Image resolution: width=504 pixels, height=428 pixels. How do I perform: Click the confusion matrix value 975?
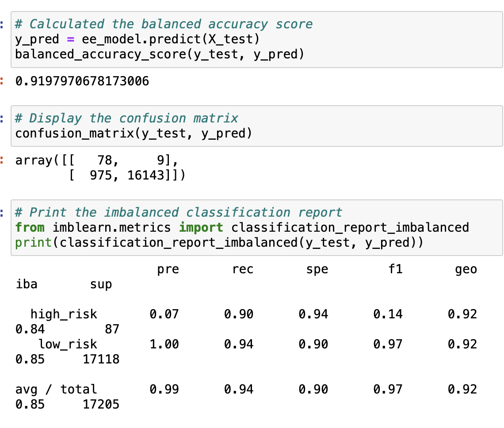point(101,175)
